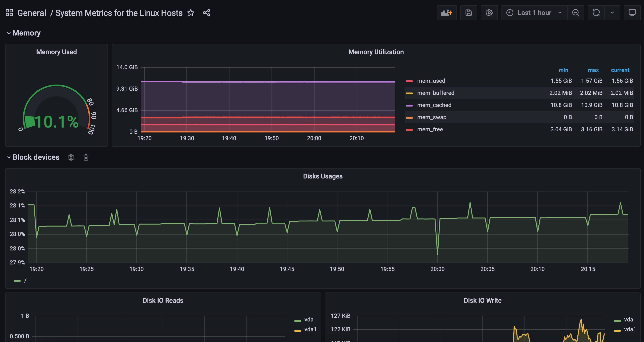The height and width of the screenshot is (342, 644).
Task: Sort legend by the max column
Action: 593,70
